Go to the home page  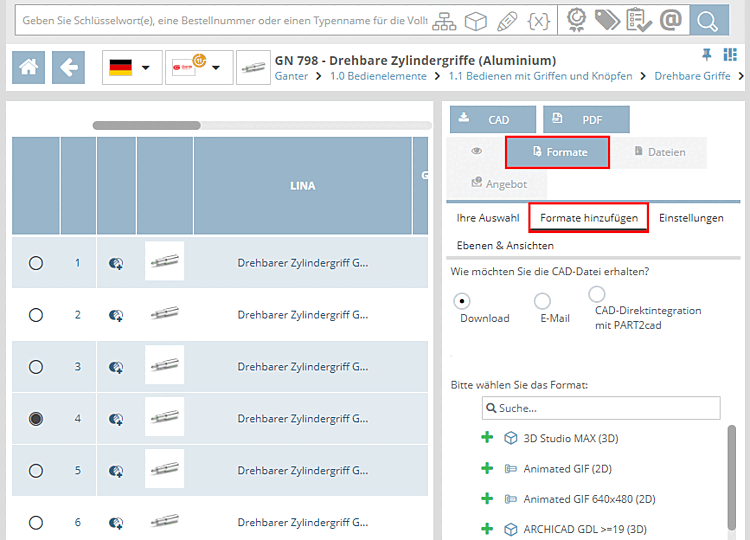click(29, 67)
